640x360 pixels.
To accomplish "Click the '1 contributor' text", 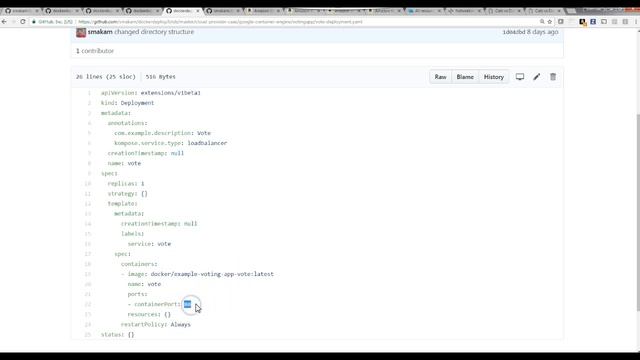I will [95, 51].
